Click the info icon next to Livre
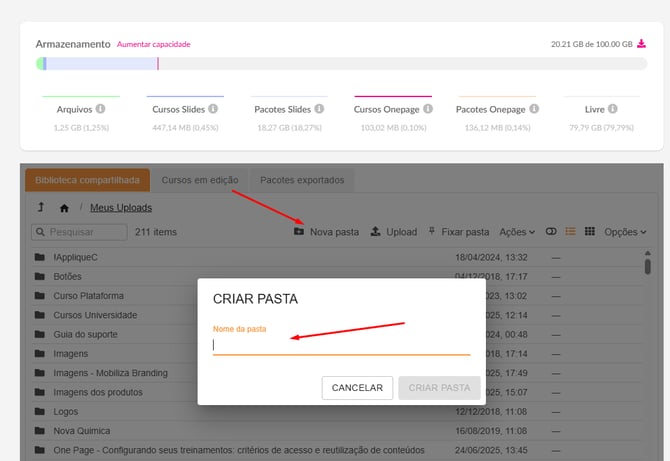The width and height of the screenshot is (670, 461). pos(611,109)
